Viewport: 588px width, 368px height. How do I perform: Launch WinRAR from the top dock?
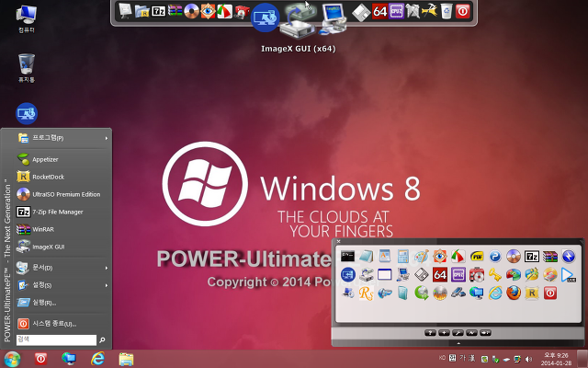pos(175,11)
